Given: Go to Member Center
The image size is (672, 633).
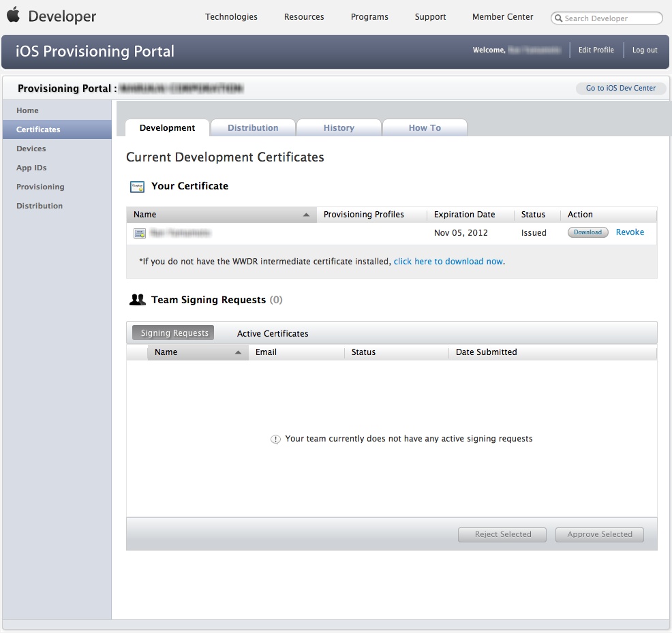Looking at the screenshot, I should click(503, 17).
